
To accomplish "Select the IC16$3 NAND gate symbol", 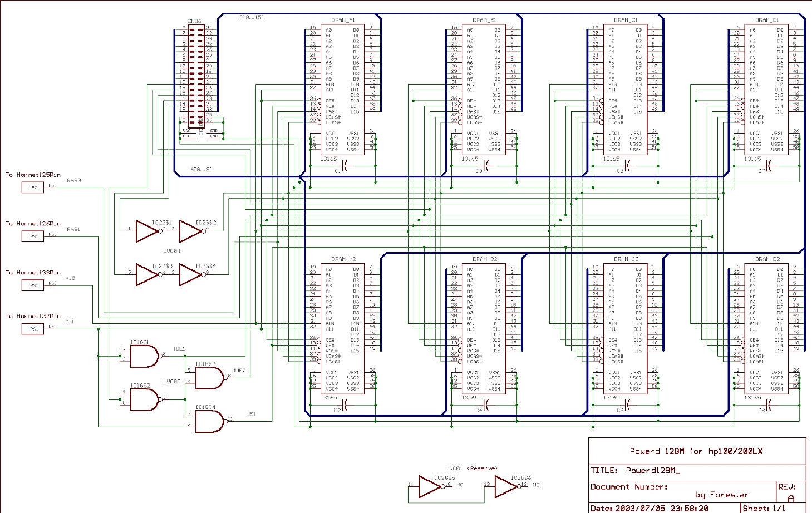I will [209, 378].
